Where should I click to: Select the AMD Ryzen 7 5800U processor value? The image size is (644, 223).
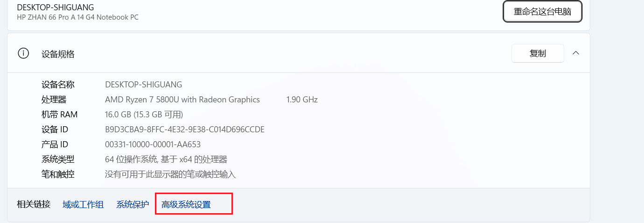click(182, 100)
